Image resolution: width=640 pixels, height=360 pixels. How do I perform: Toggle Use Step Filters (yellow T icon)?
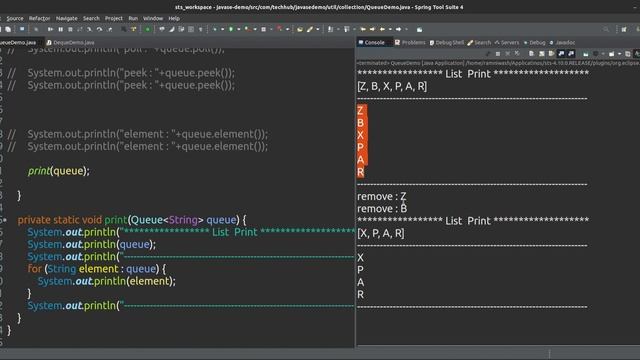coord(133,29)
